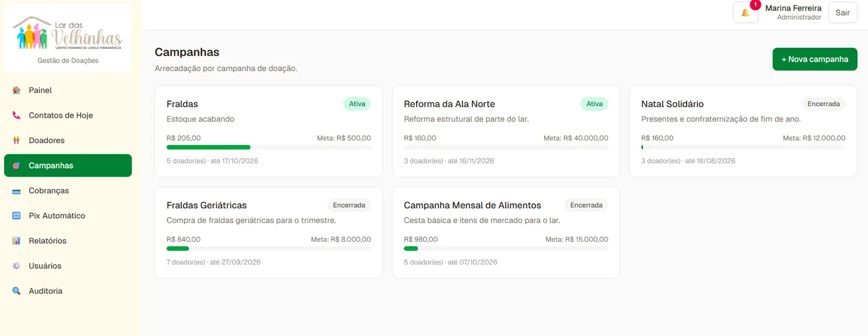
Task: Click the Administrador role label
Action: click(799, 18)
